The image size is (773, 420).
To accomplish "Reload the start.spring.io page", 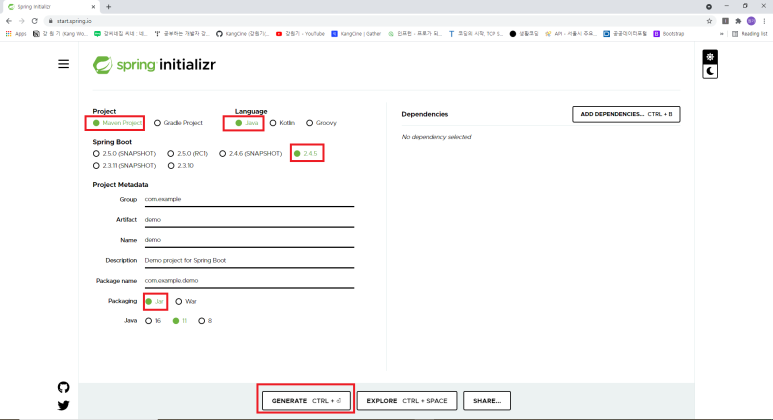I will point(35,21).
